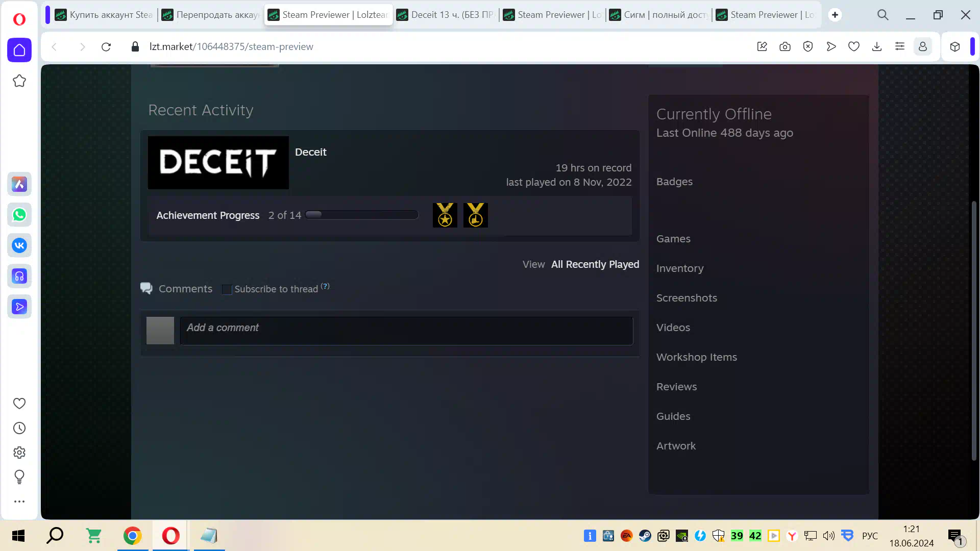Open ad blocker shield icon

[808, 47]
